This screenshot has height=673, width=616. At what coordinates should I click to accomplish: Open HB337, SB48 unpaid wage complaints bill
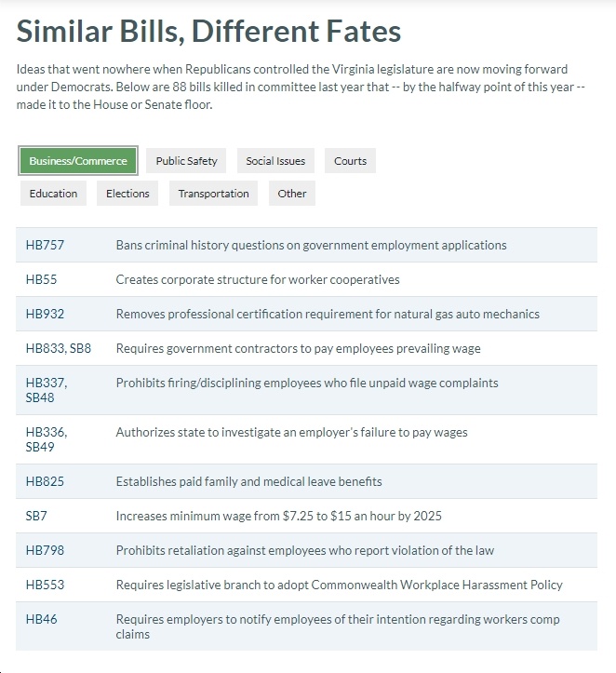pyautogui.click(x=47, y=390)
